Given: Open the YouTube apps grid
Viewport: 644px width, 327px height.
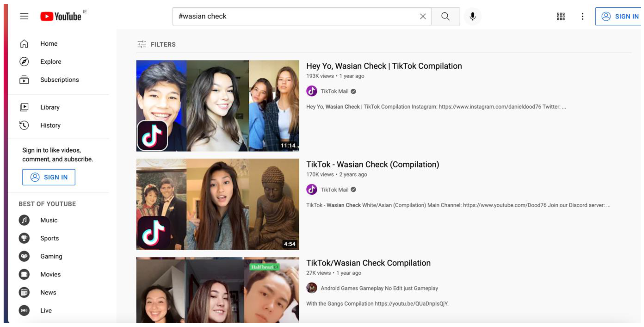Looking at the screenshot, I should [x=560, y=16].
